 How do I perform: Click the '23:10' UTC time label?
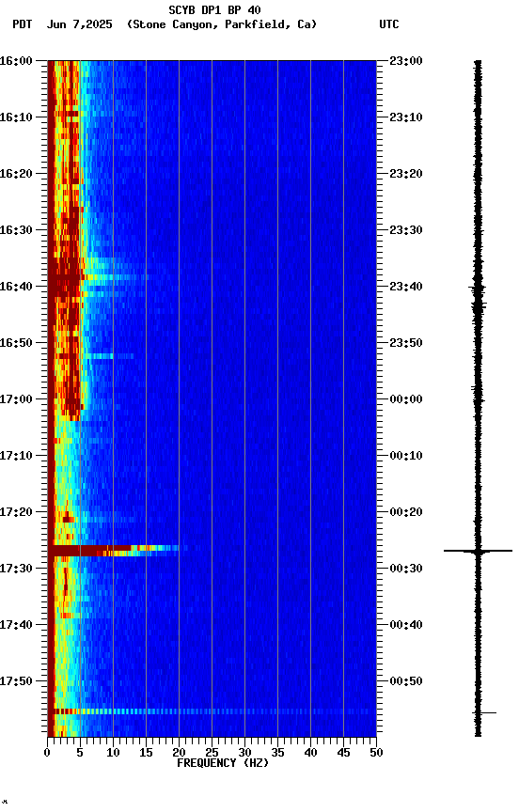click(406, 117)
